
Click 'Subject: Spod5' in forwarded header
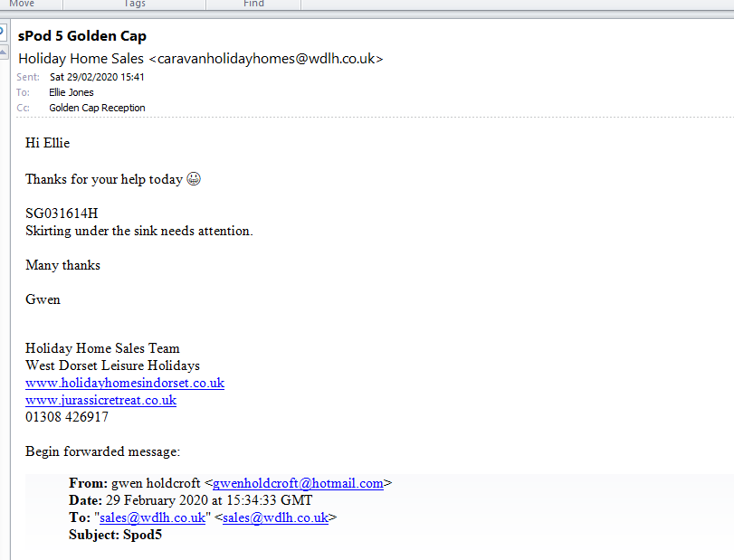(x=115, y=535)
